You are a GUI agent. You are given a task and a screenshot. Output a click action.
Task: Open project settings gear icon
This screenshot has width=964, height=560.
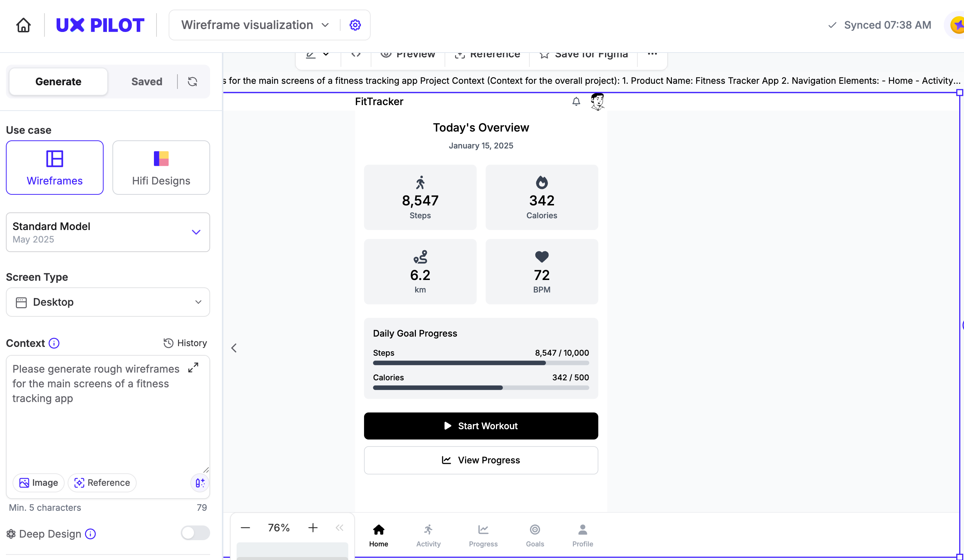355,25
